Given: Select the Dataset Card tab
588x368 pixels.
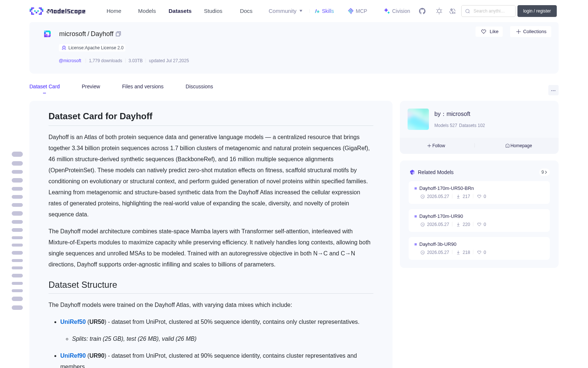Looking at the screenshot, I should pos(44,86).
